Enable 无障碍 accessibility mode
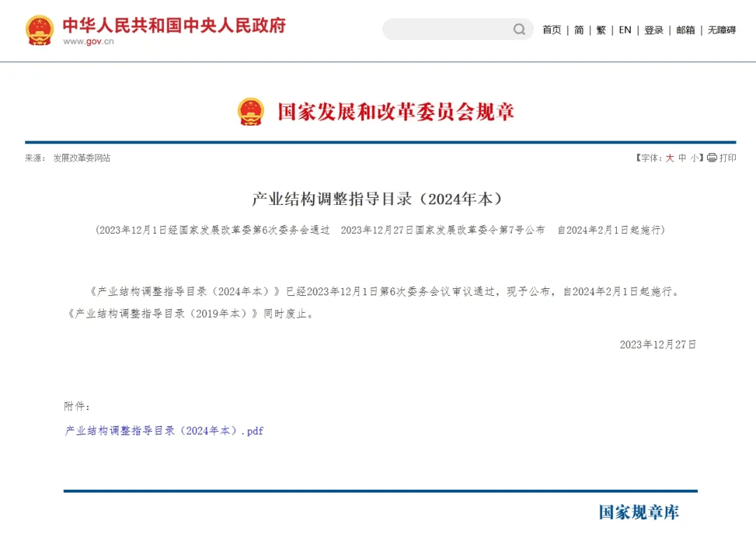 722,30
